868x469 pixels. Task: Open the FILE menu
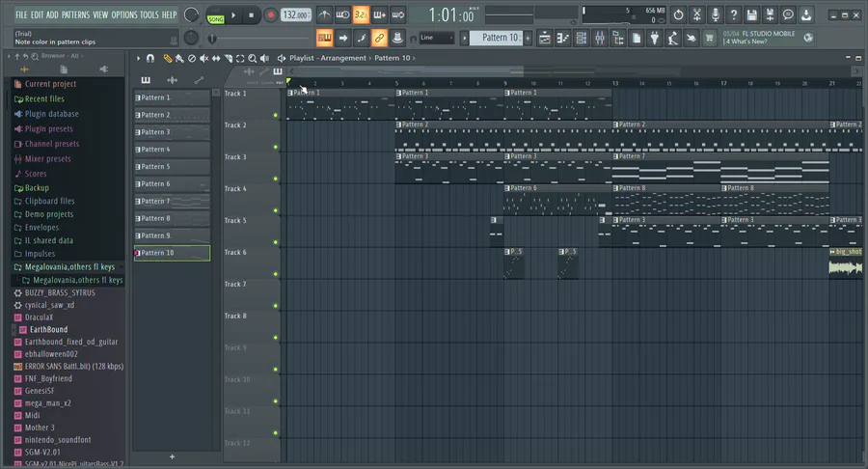(21, 14)
